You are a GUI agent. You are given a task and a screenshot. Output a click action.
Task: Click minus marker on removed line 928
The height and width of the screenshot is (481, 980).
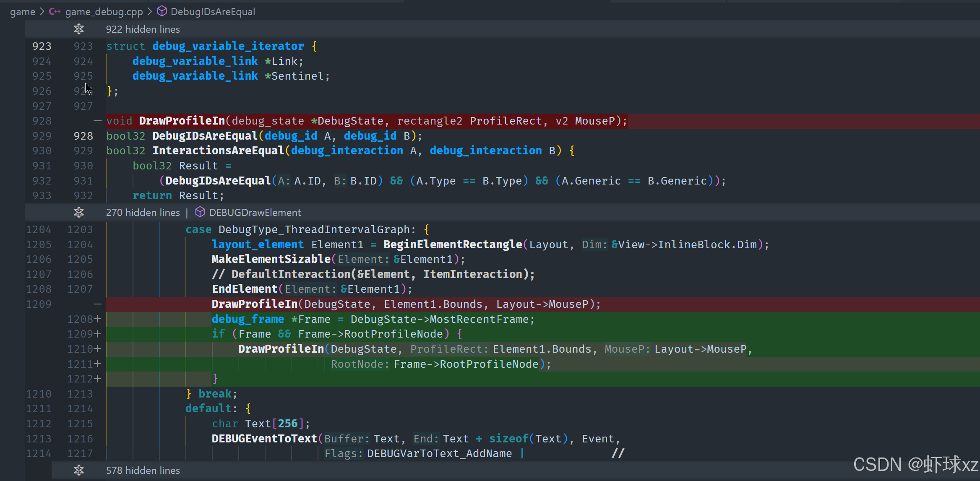[x=98, y=121]
